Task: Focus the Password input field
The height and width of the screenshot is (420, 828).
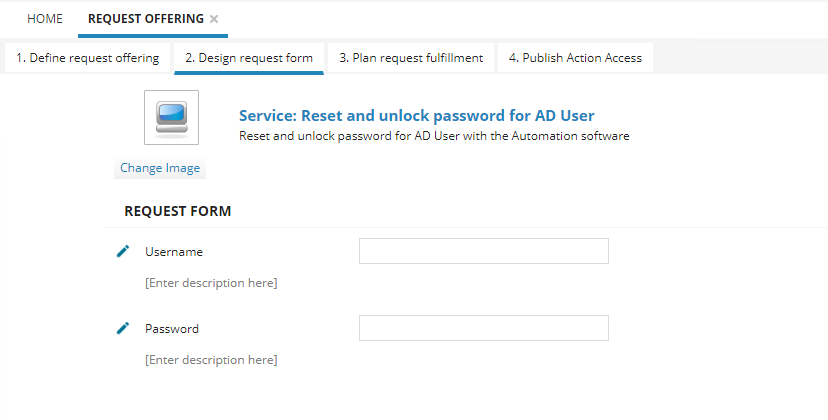Action: coord(484,328)
